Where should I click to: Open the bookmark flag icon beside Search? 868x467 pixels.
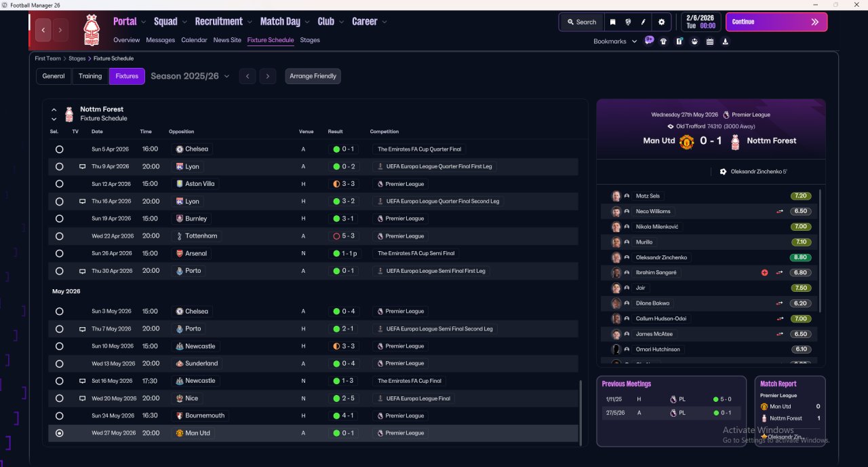pyautogui.click(x=612, y=22)
